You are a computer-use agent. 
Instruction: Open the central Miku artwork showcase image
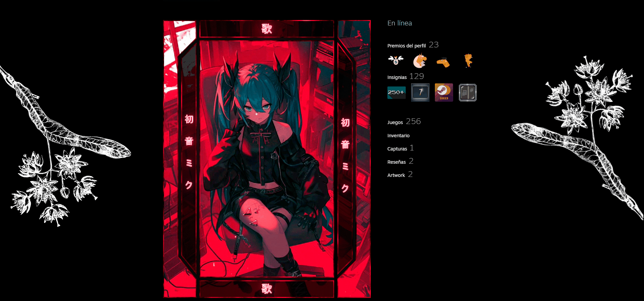tap(267, 159)
